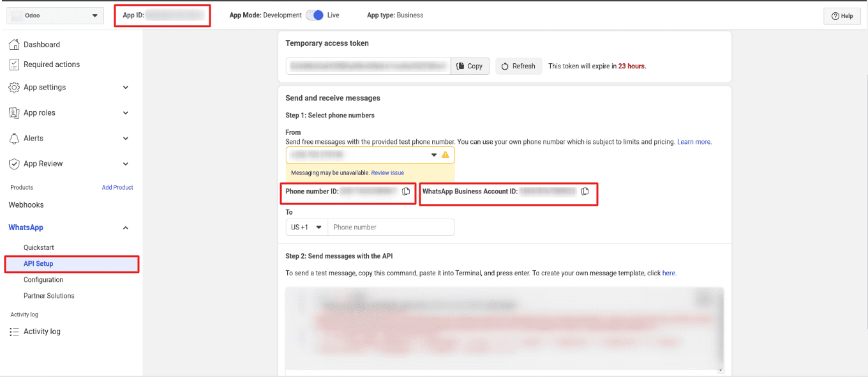Open Required actions page
The image size is (868, 377).
[52, 65]
